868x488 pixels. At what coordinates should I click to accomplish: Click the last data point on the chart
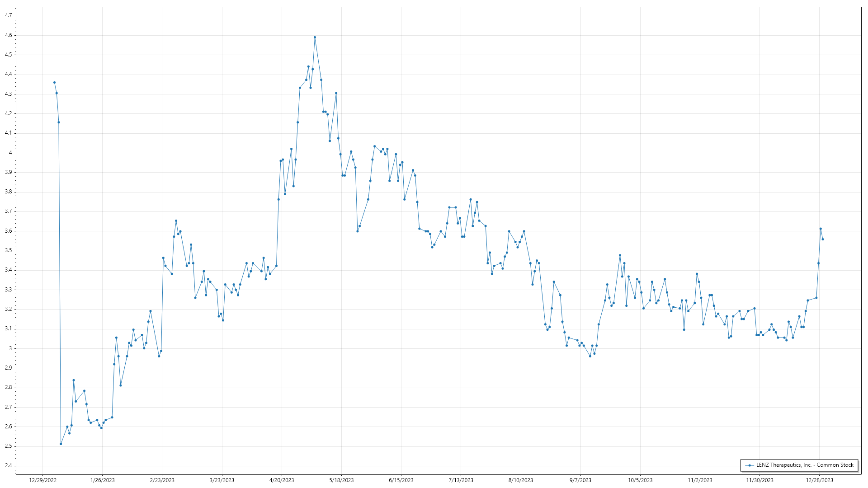(822, 239)
